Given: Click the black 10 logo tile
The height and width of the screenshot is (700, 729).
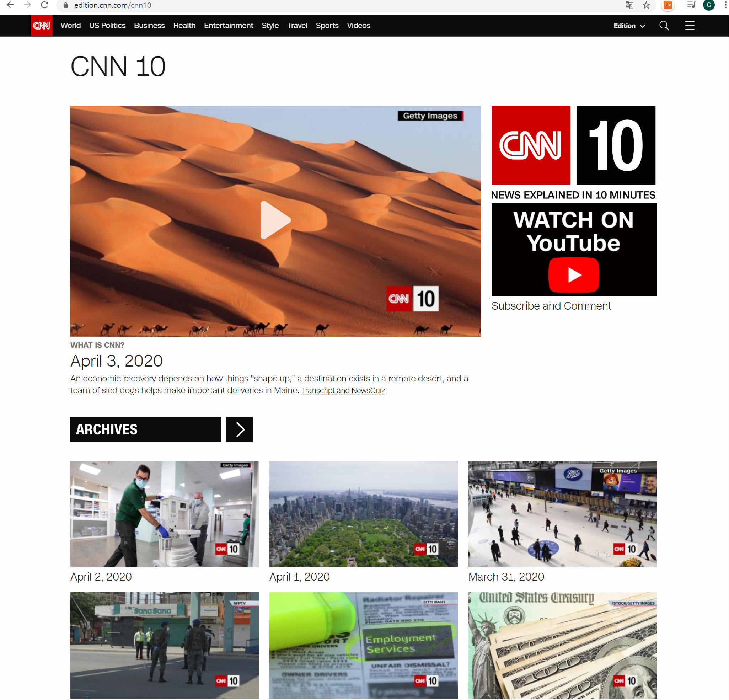Looking at the screenshot, I should (x=616, y=145).
